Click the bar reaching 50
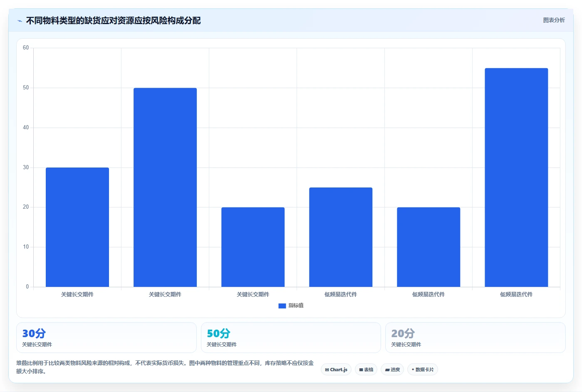Image resolution: width=582 pixels, height=392 pixels. (x=165, y=187)
